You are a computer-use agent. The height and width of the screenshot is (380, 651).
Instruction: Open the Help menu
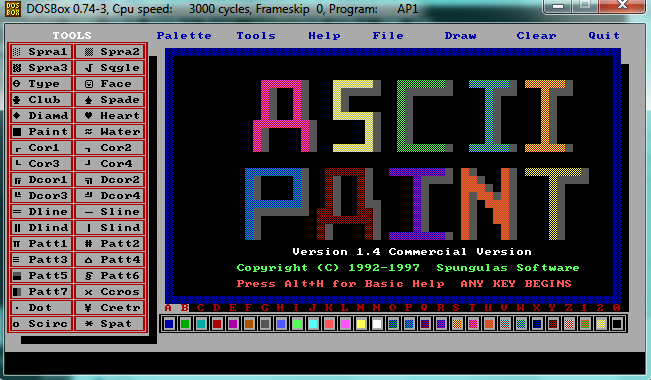click(324, 36)
